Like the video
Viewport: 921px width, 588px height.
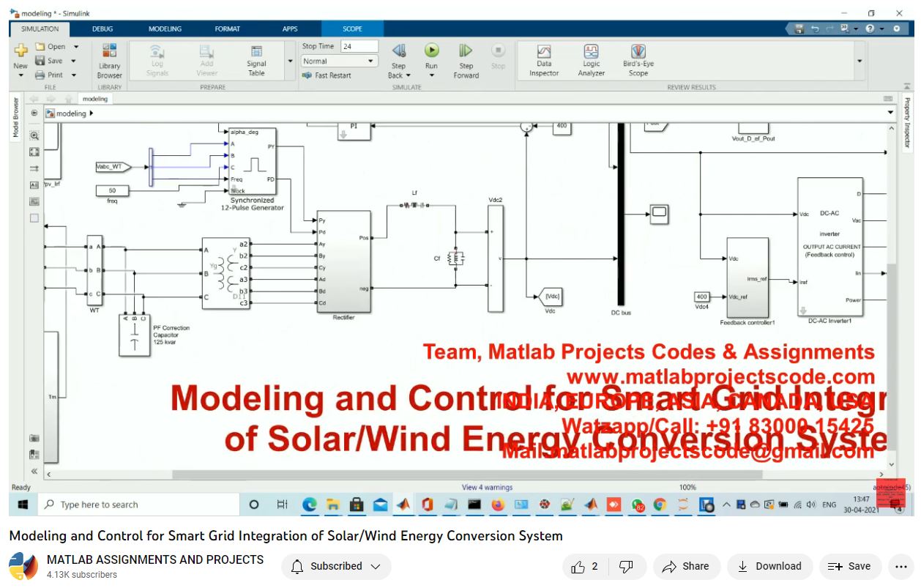(585, 566)
